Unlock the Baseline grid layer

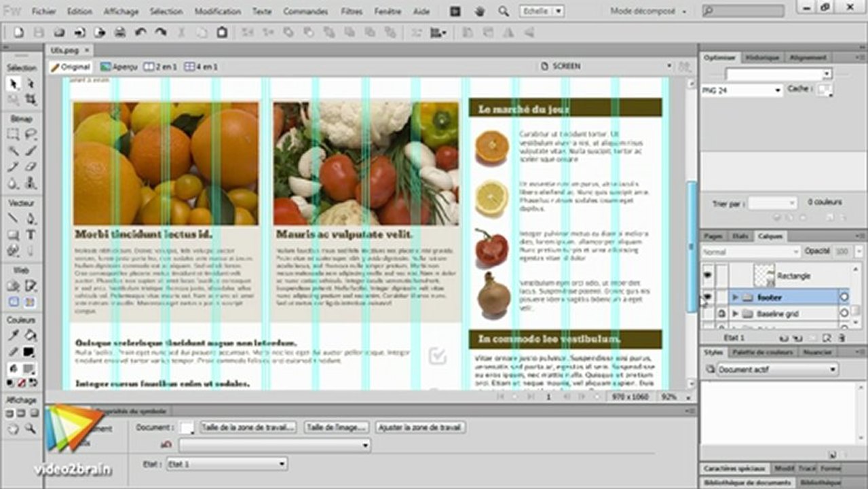(x=722, y=314)
